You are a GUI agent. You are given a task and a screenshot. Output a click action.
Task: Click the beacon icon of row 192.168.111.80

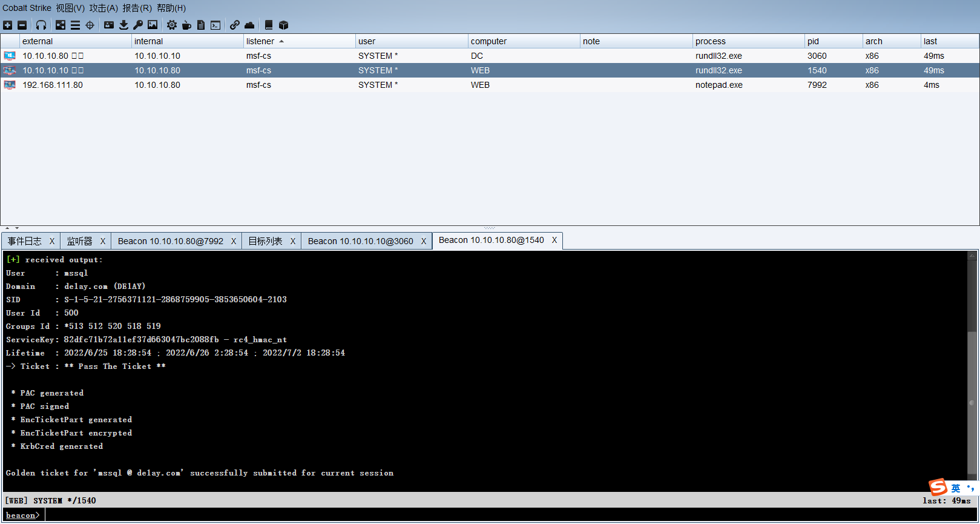tap(10, 85)
